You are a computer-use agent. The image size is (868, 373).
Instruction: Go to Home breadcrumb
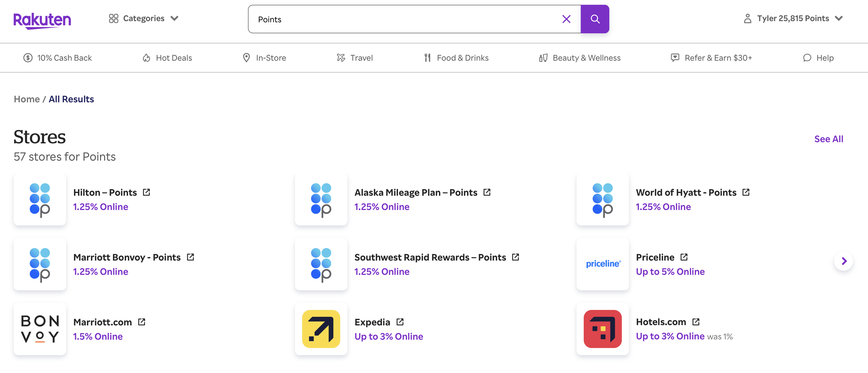[27, 99]
